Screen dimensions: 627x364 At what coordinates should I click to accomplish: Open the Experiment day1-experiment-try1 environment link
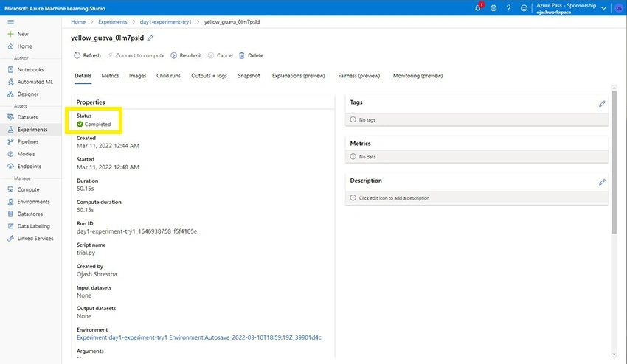(198, 337)
